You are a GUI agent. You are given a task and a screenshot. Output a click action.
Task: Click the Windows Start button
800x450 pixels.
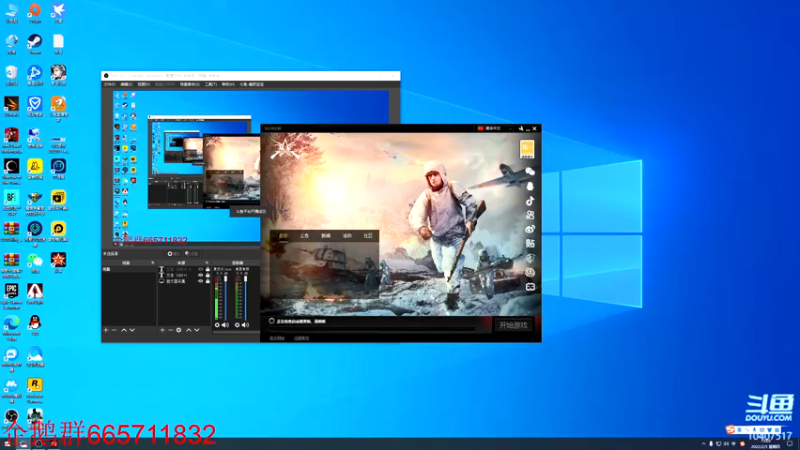(x=7, y=444)
